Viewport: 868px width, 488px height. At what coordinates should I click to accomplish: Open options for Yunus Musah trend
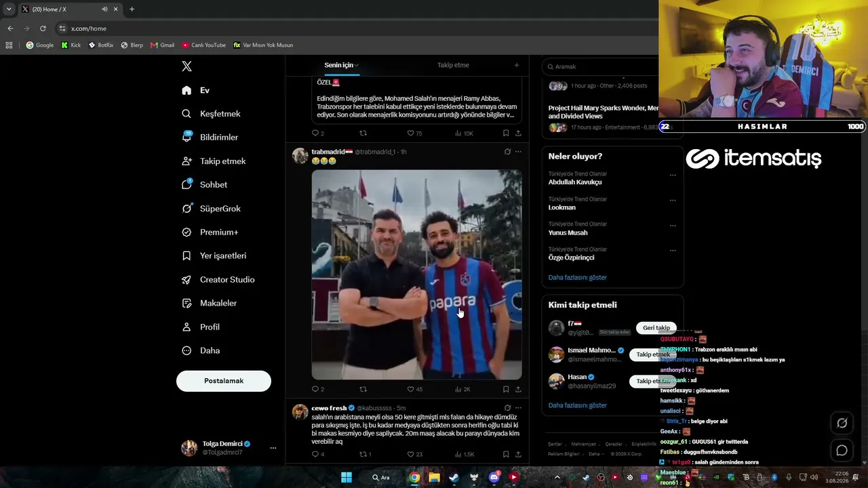[x=673, y=225]
